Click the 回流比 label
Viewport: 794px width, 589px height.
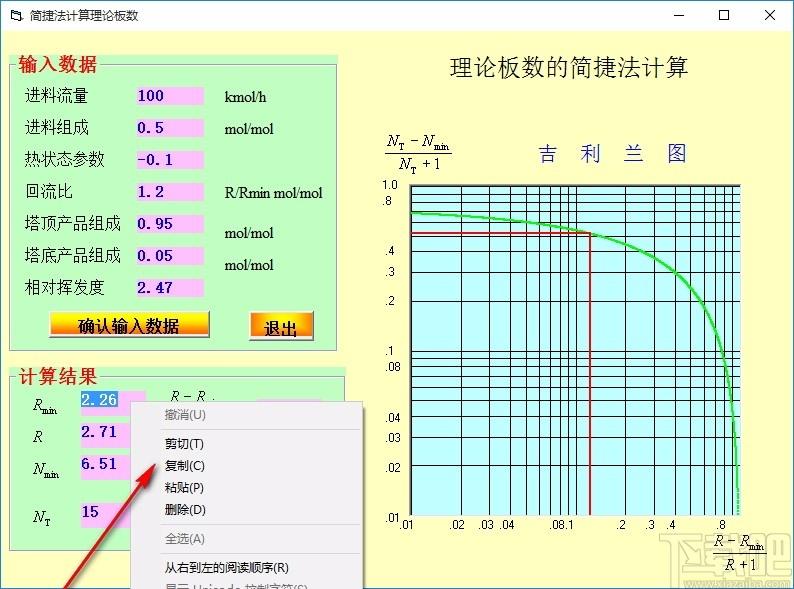[x=49, y=191]
